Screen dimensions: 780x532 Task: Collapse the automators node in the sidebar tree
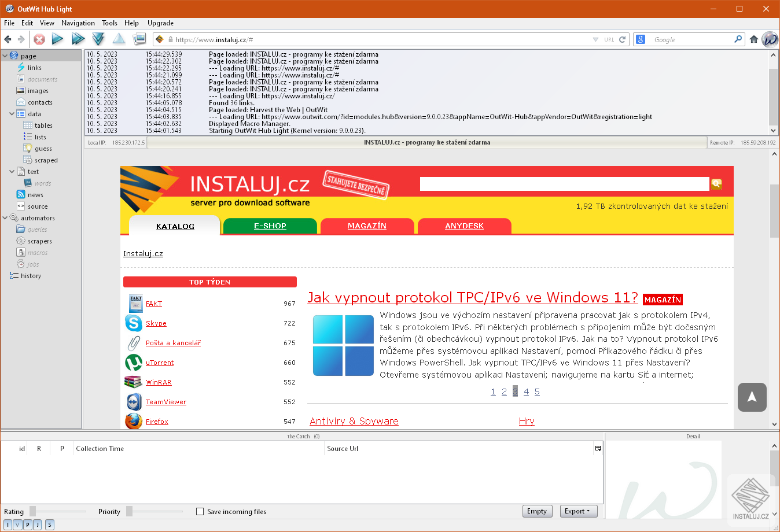coord(5,218)
